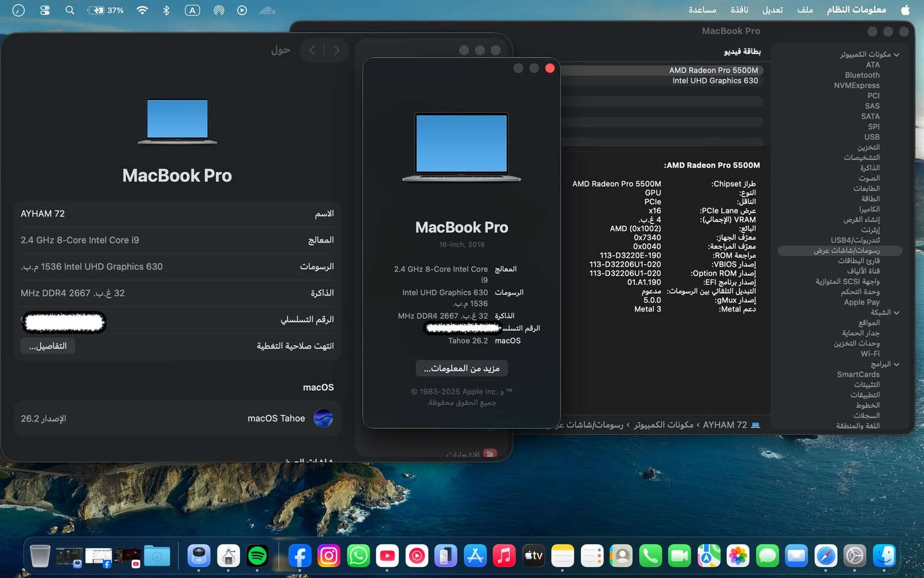Open Apple TV in the dock
The height and width of the screenshot is (578, 924).
click(x=534, y=556)
